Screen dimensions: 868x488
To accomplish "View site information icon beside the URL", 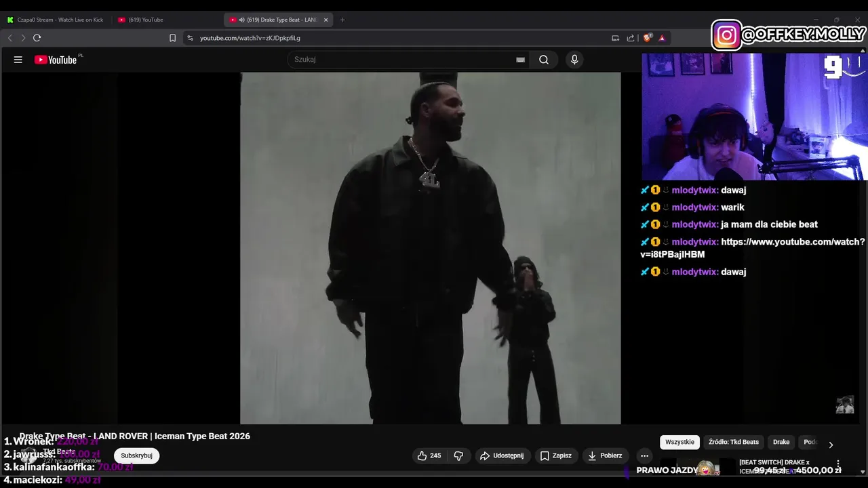I will click(191, 38).
